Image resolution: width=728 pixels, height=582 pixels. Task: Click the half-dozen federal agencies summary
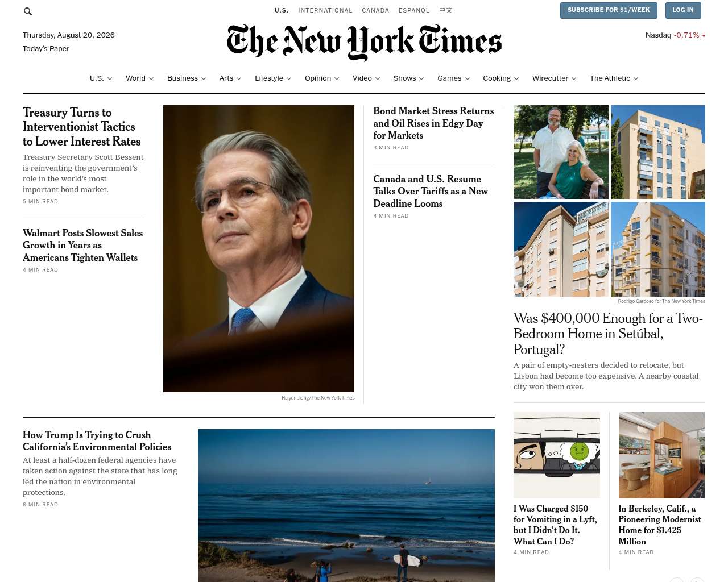[x=100, y=476]
